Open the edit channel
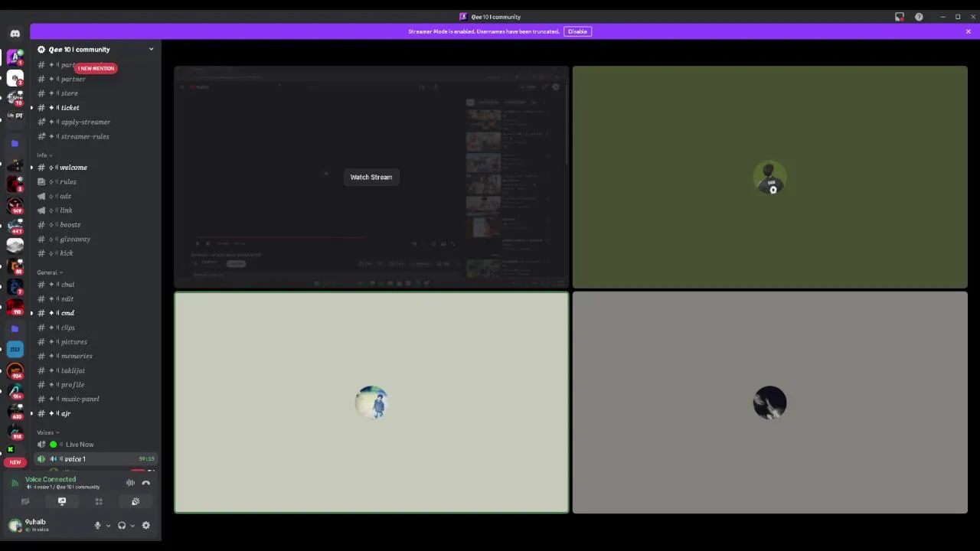 [x=95, y=298]
